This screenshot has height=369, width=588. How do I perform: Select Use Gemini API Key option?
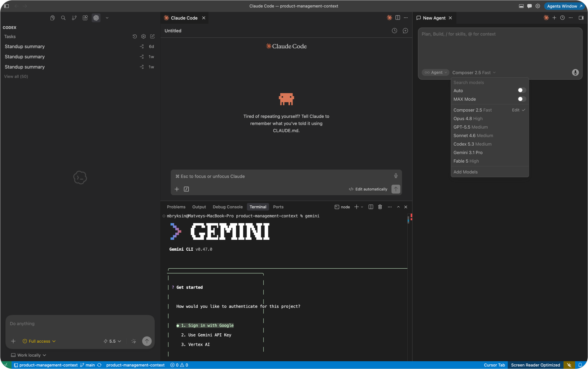[x=206, y=335]
